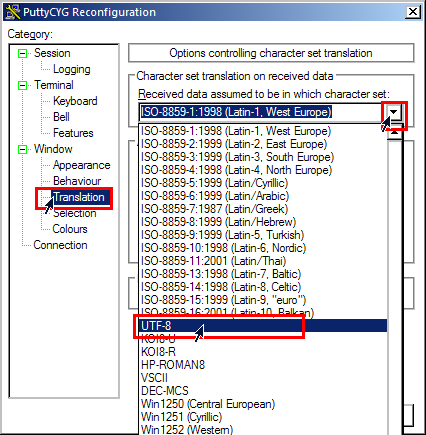This screenshot has width=426, height=435.
Task: Choose ISO-8859-6:1999 Latin/Arabic
Action: tap(263, 196)
